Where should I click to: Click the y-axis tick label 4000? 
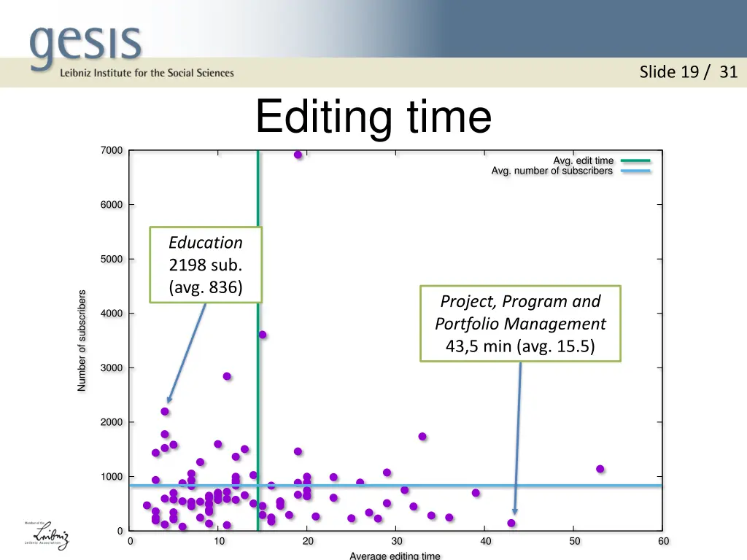(112, 314)
